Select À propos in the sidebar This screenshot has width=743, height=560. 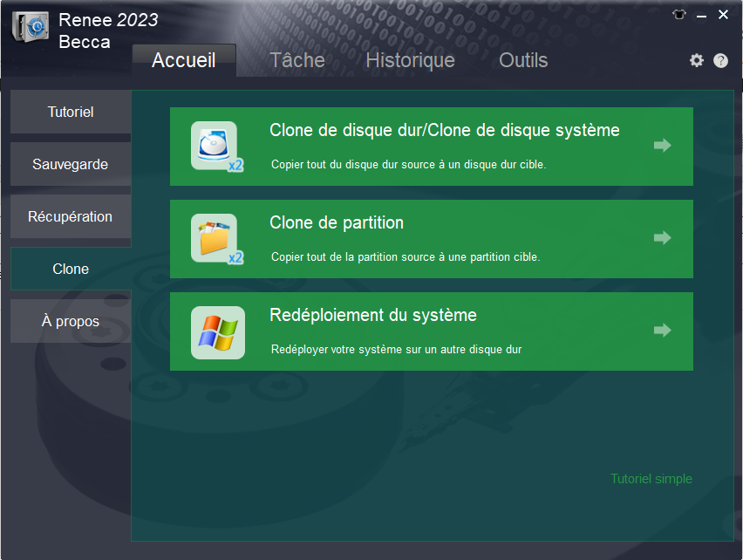(71, 321)
